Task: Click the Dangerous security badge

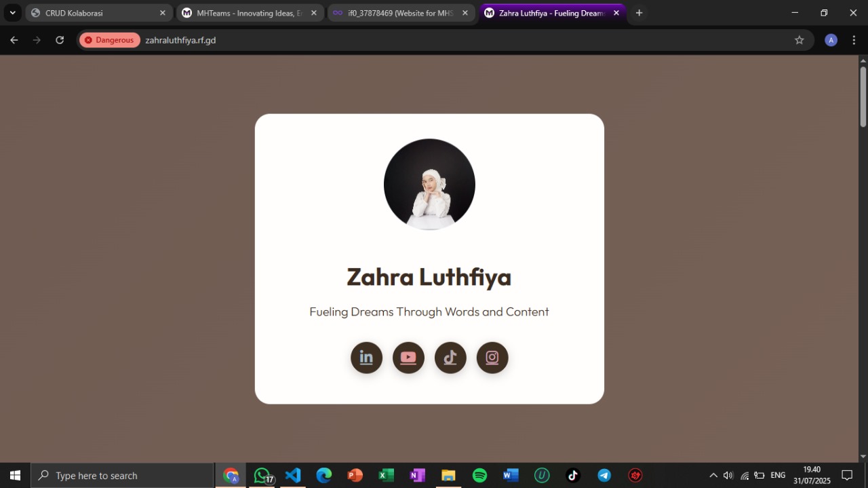Action: 109,40
